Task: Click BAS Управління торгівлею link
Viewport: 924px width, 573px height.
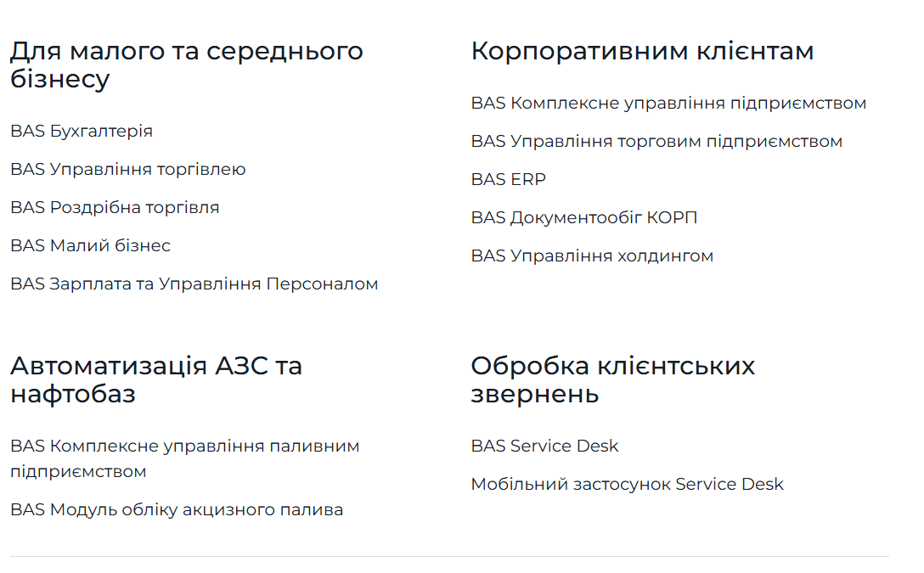Action: (x=128, y=169)
